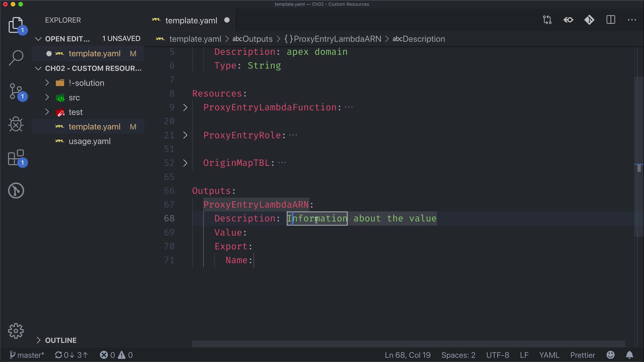Open the notifications bell
The width and height of the screenshot is (644, 362).
point(630,355)
